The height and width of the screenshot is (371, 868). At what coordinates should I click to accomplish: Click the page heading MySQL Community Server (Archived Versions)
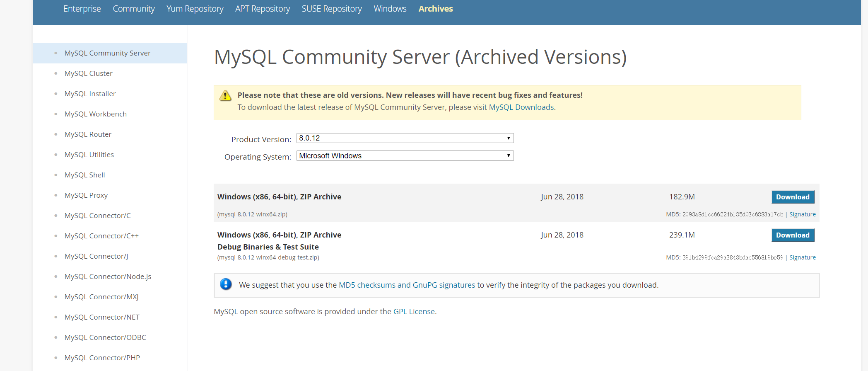coord(420,57)
